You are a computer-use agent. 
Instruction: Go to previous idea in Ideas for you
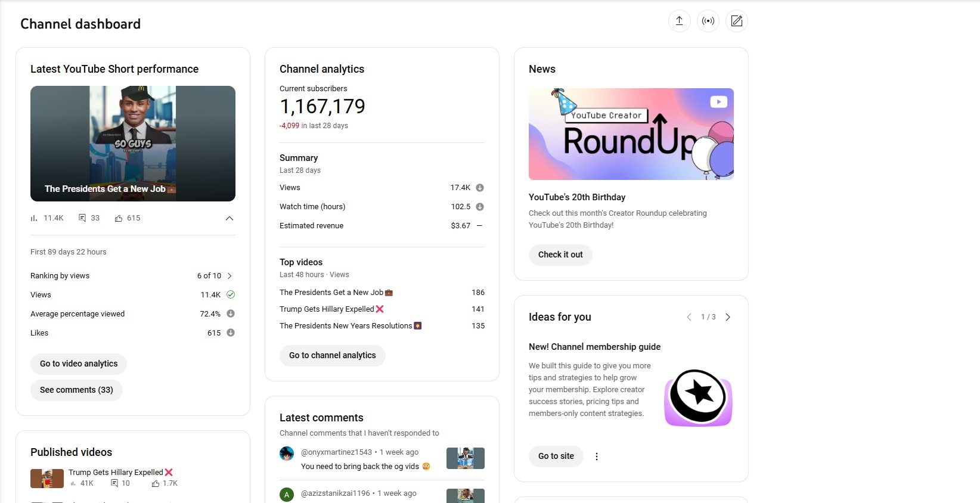(689, 317)
